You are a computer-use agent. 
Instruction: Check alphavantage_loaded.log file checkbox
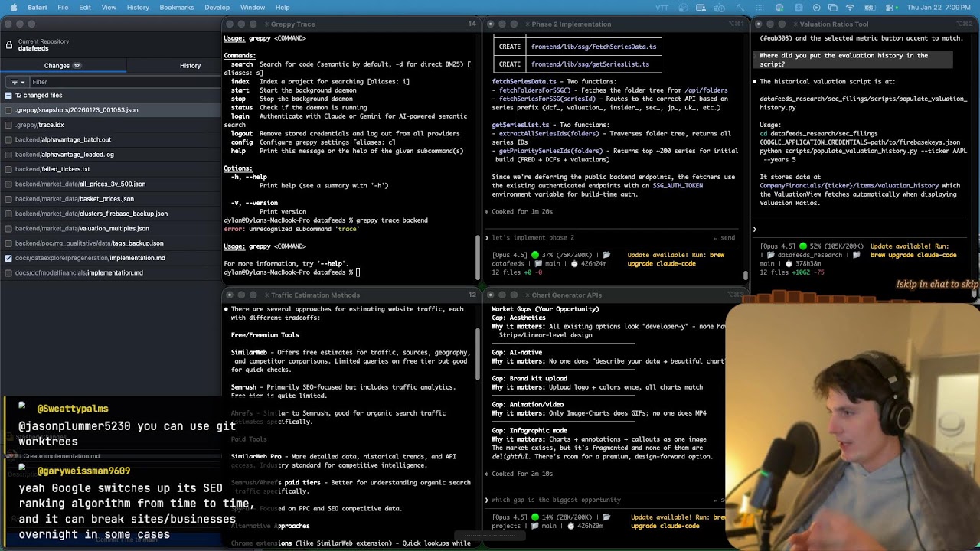click(x=8, y=155)
